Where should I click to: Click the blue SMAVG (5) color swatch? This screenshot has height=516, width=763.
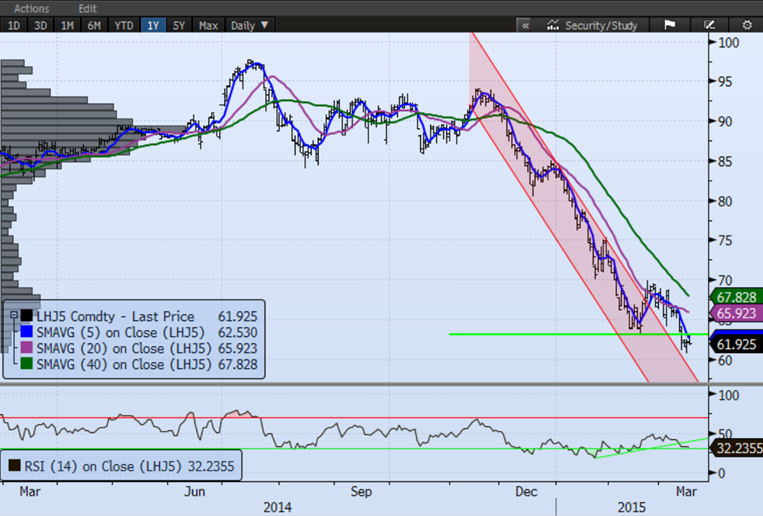click(27, 333)
